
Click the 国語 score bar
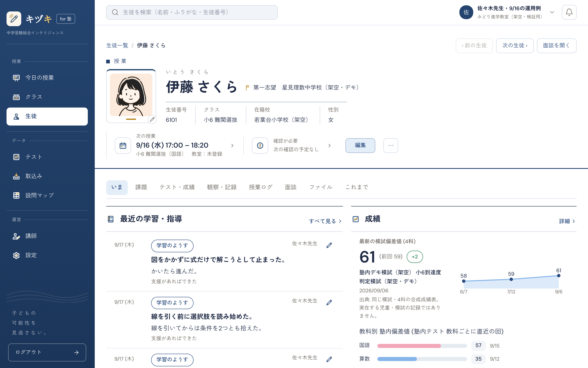click(422, 346)
